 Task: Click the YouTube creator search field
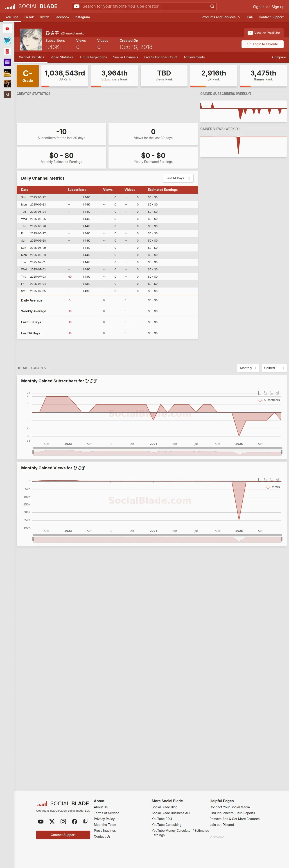(x=145, y=6)
